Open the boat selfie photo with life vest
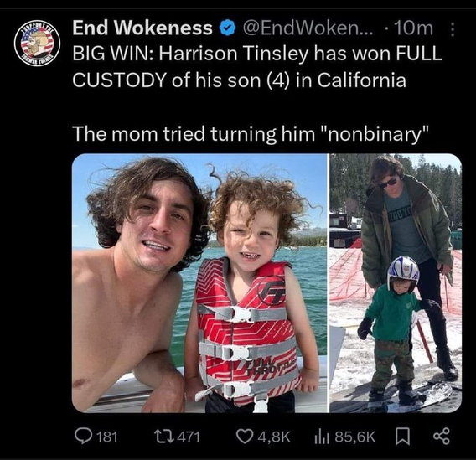The image size is (476, 460). (199, 283)
